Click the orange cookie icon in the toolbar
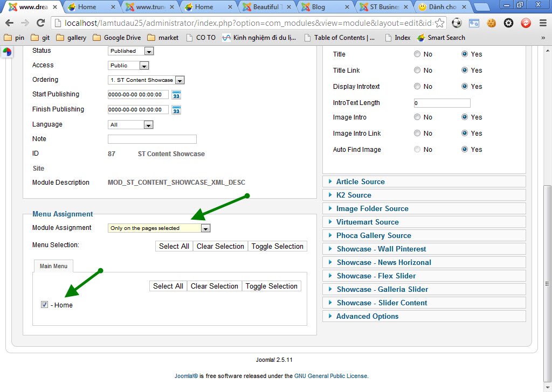The height and width of the screenshot is (392, 552). [x=491, y=23]
